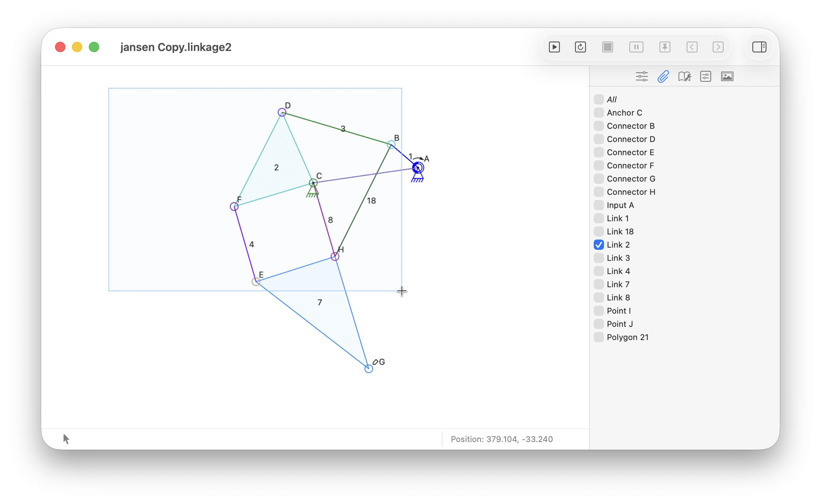Click the stop square toolbar button

(x=608, y=47)
